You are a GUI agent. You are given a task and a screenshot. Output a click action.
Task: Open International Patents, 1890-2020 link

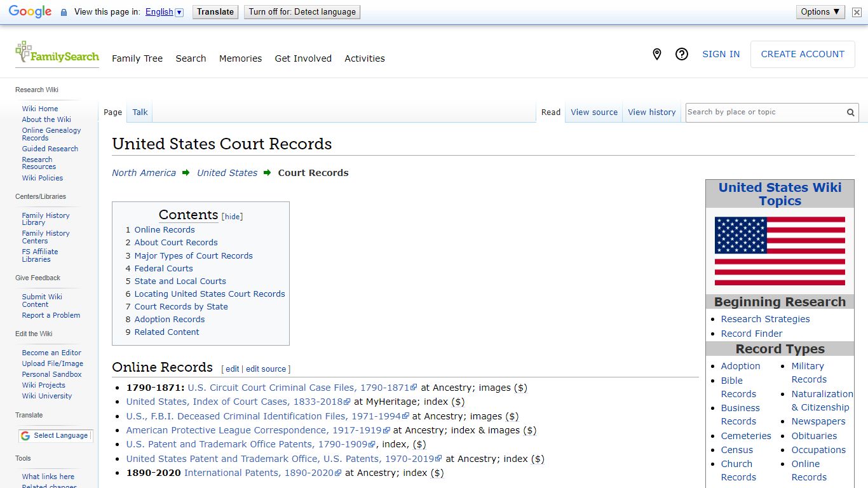coord(263,473)
